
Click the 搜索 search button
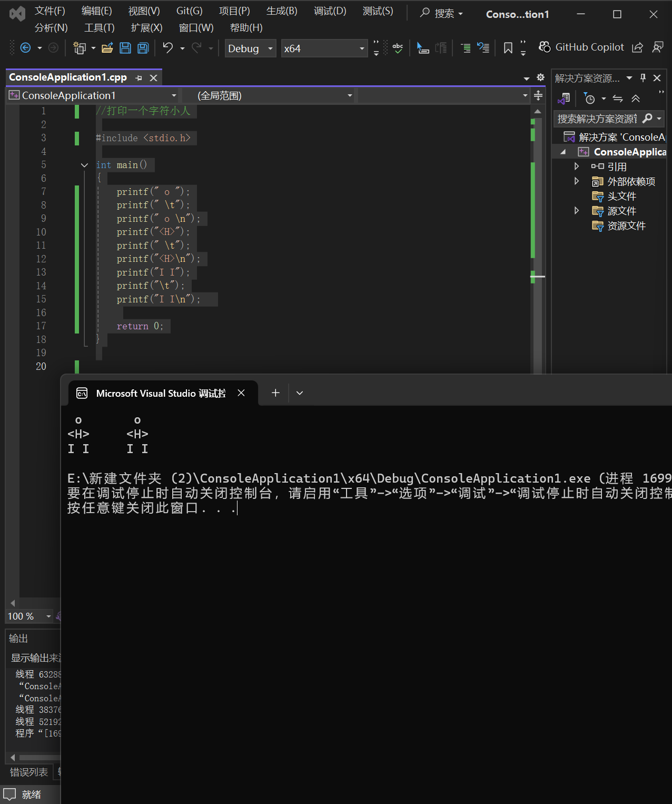click(x=441, y=13)
